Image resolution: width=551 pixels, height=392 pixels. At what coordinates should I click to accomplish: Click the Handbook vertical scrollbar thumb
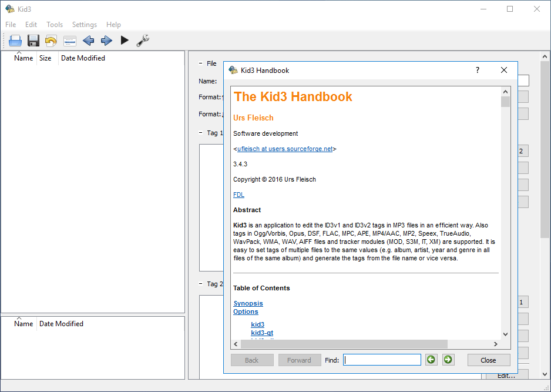(505, 102)
